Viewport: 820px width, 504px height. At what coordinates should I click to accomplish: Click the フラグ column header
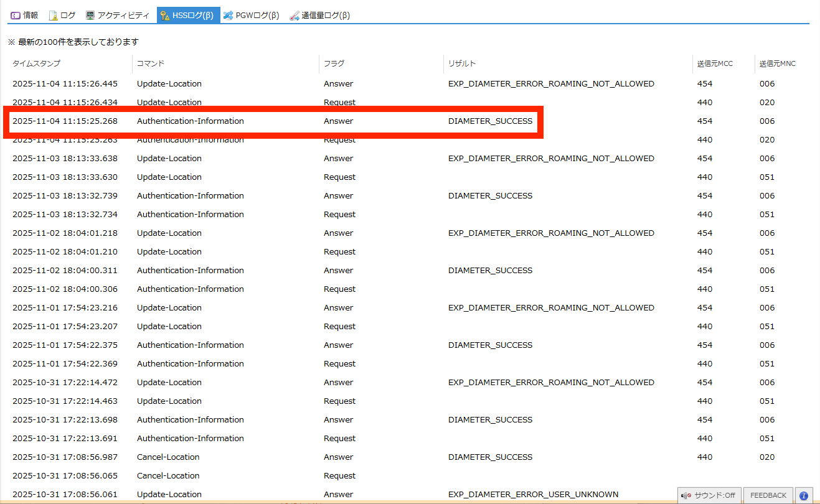(334, 63)
